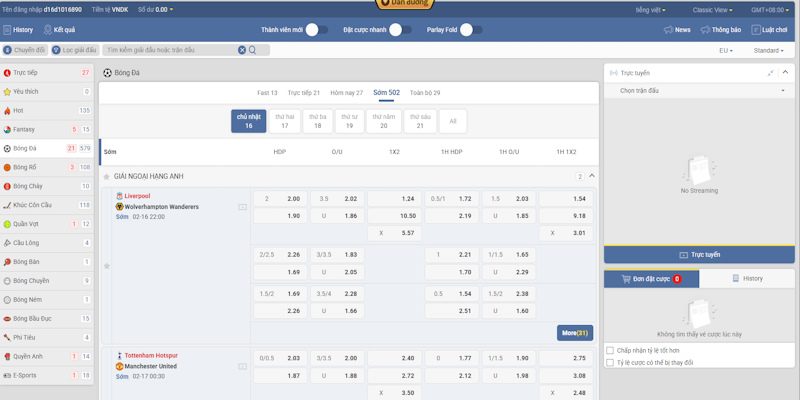
Task: Select Bóng Chuyền volleyball icon
Action: [x=7, y=281]
